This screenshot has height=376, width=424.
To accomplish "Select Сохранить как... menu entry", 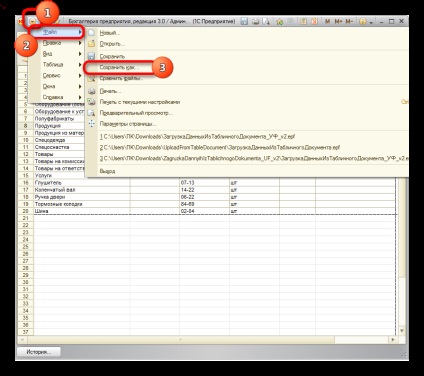I will 119,67.
